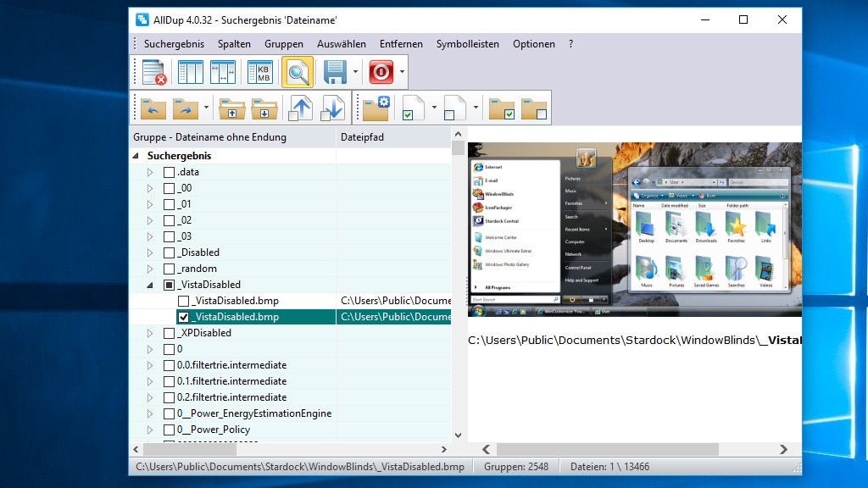The image size is (868, 488).
Task: Open the Symbolleisten menu
Action: (468, 44)
